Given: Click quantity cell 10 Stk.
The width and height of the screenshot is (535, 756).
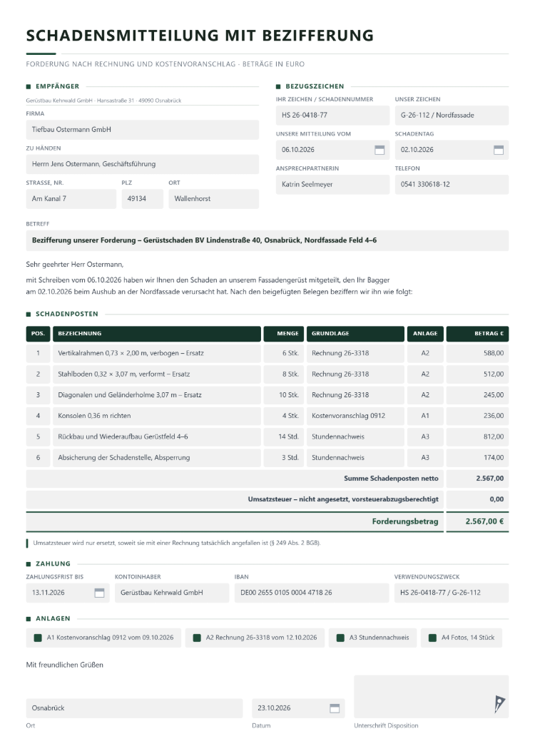Looking at the screenshot, I should [284, 395].
